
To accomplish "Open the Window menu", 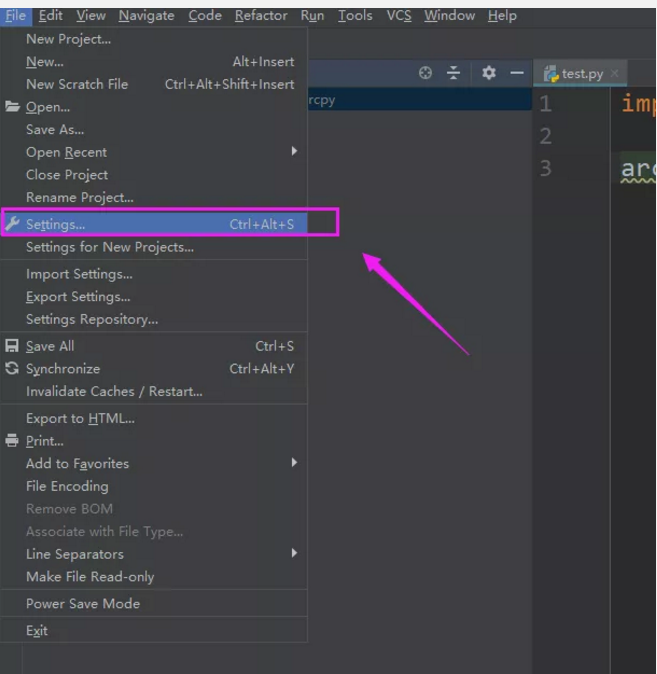I will (x=449, y=16).
